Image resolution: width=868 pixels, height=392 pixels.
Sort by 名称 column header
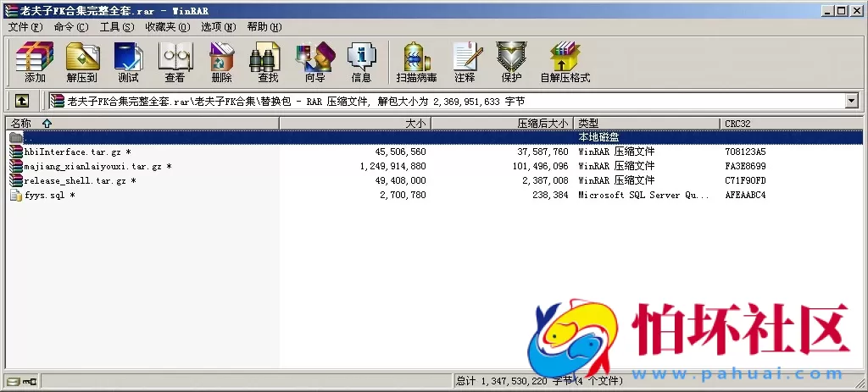pyautogui.click(x=142, y=124)
